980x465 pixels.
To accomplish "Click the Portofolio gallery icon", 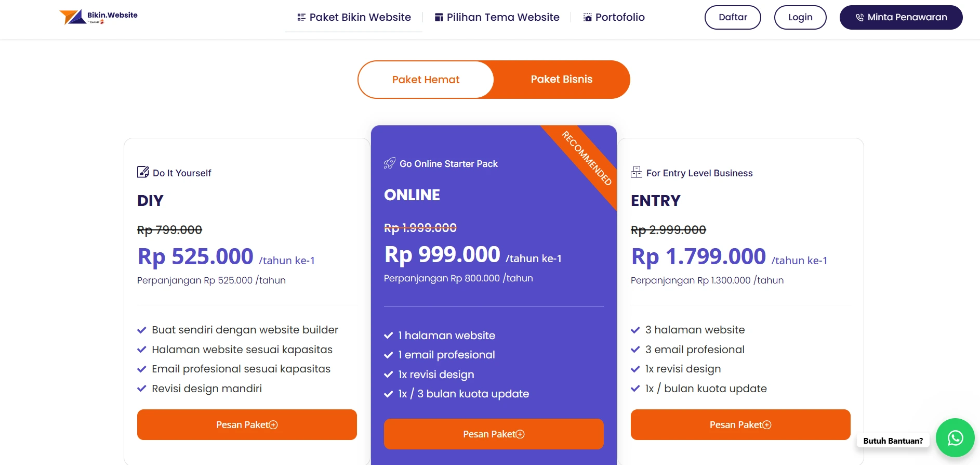I will pyautogui.click(x=588, y=18).
